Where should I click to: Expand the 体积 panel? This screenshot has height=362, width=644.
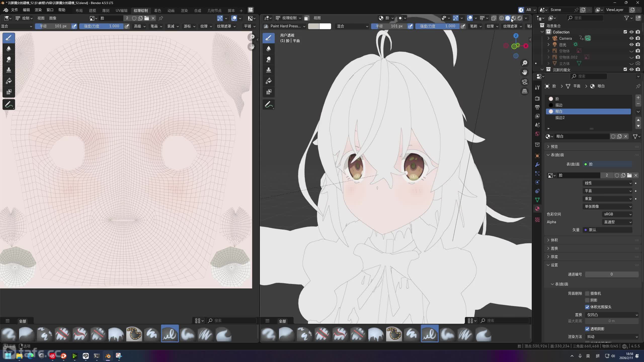(x=554, y=240)
